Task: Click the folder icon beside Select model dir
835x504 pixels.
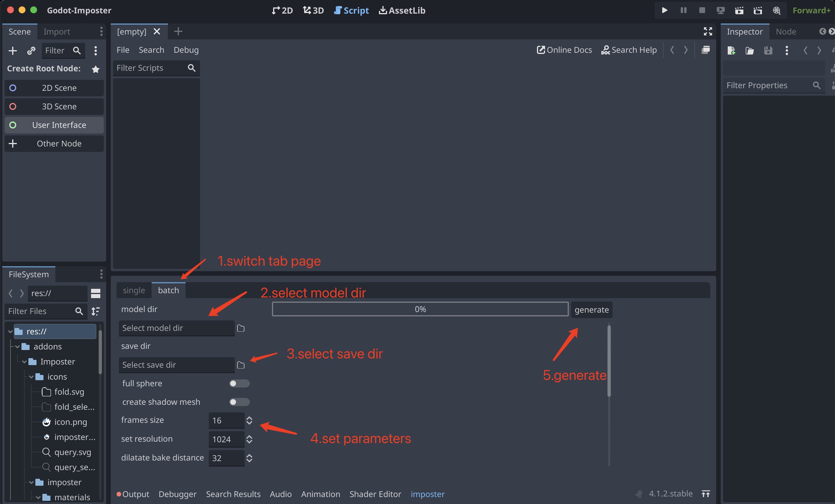Action: 241,328
